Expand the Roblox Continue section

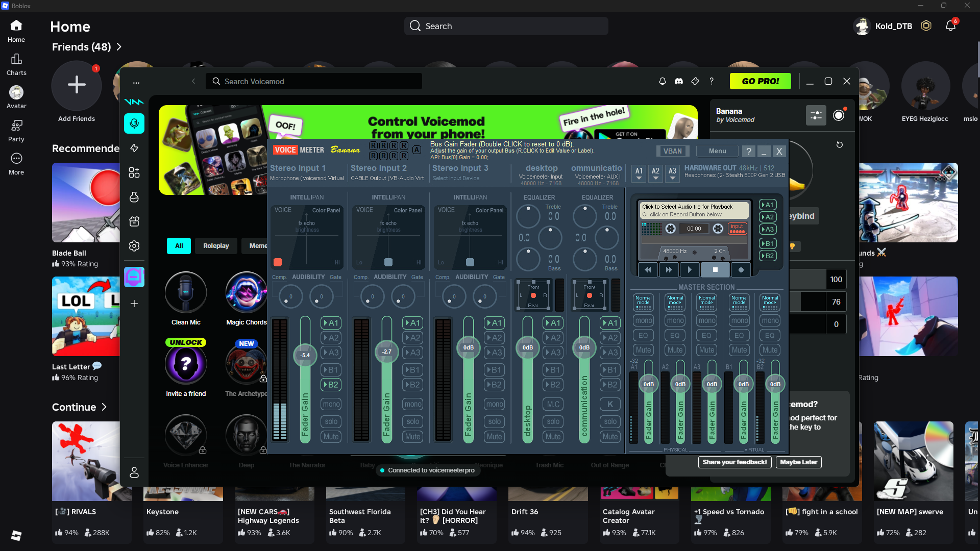click(x=80, y=407)
